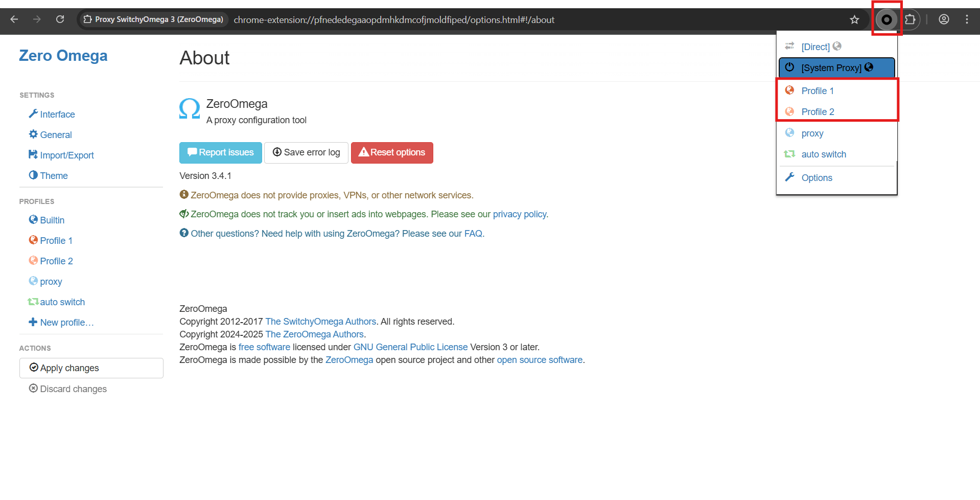The width and height of the screenshot is (980, 500).
Task: Select auto switch in the popup menu
Action: 836,154
